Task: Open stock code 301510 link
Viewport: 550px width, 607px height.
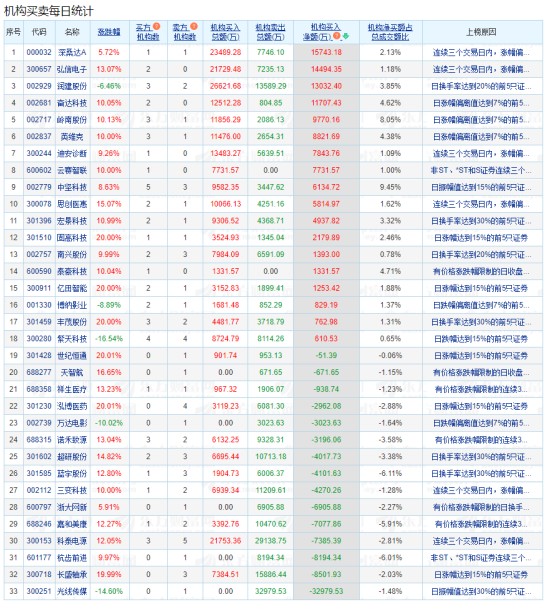Action: pos(39,238)
